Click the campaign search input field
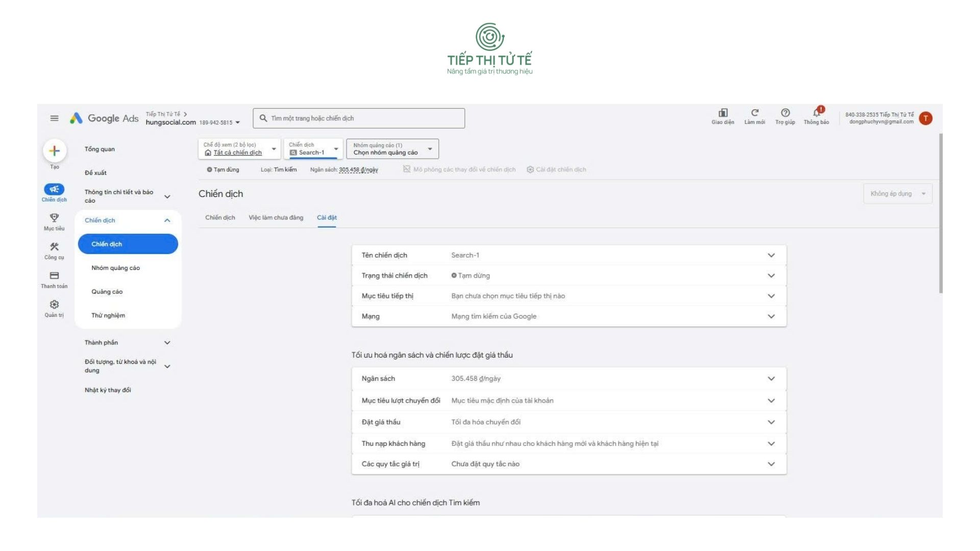The height and width of the screenshot is (551, 980). 359,118
